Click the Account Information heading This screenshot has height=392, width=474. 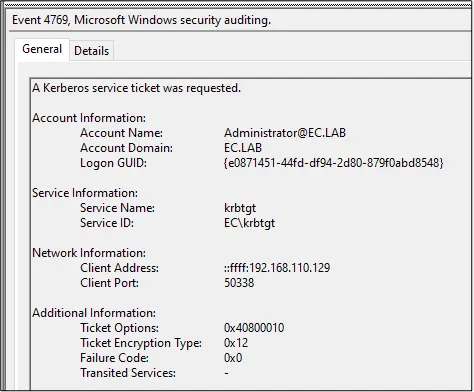[89, 118]
